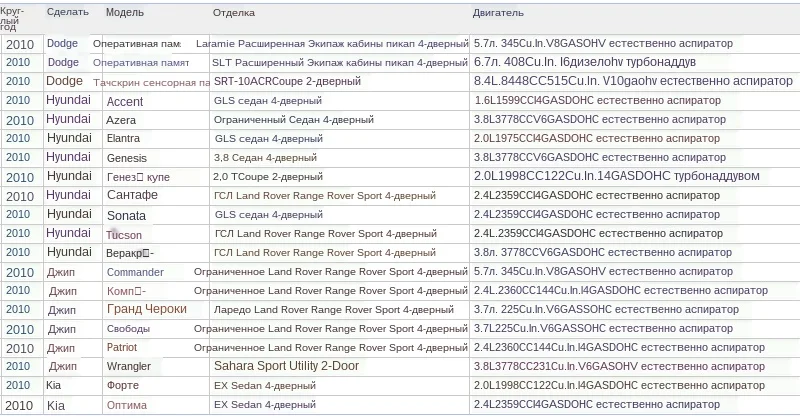Select the "Genesis" model cell
Image resolution: width=800 pixels, height=418 pixels.
click(x=127, y=158)
